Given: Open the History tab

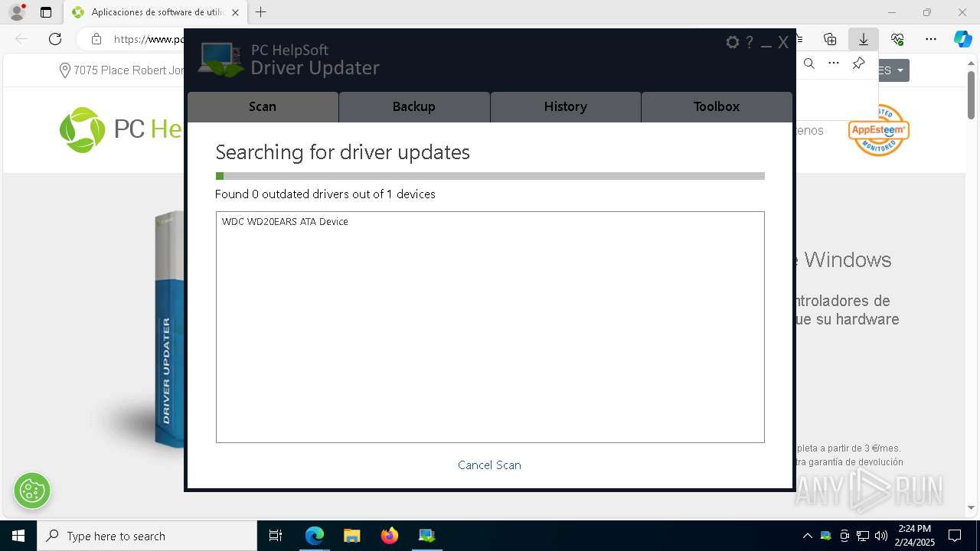Looking at the screenshot, I should pos(566,107).
